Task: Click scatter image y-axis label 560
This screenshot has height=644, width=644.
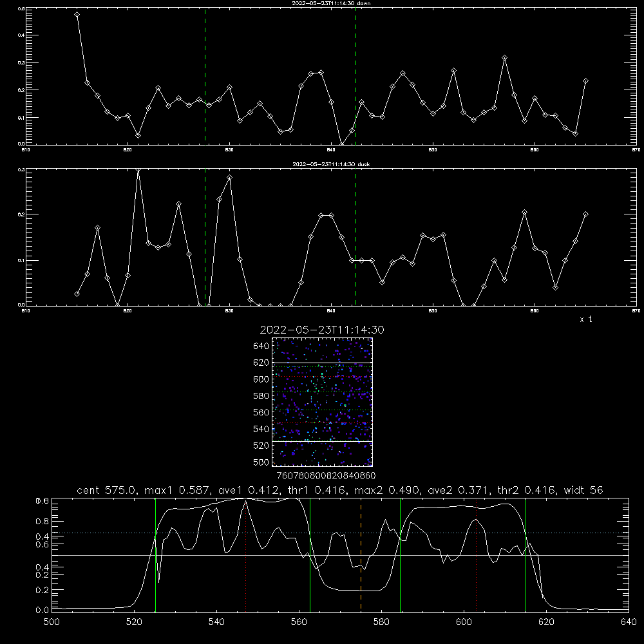Action: tap(261, 412)
